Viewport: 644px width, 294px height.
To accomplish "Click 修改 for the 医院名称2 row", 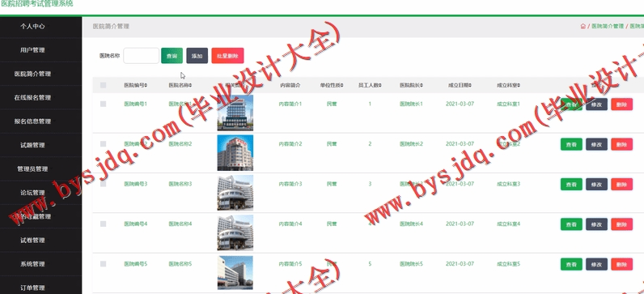I will coord(596,144).
